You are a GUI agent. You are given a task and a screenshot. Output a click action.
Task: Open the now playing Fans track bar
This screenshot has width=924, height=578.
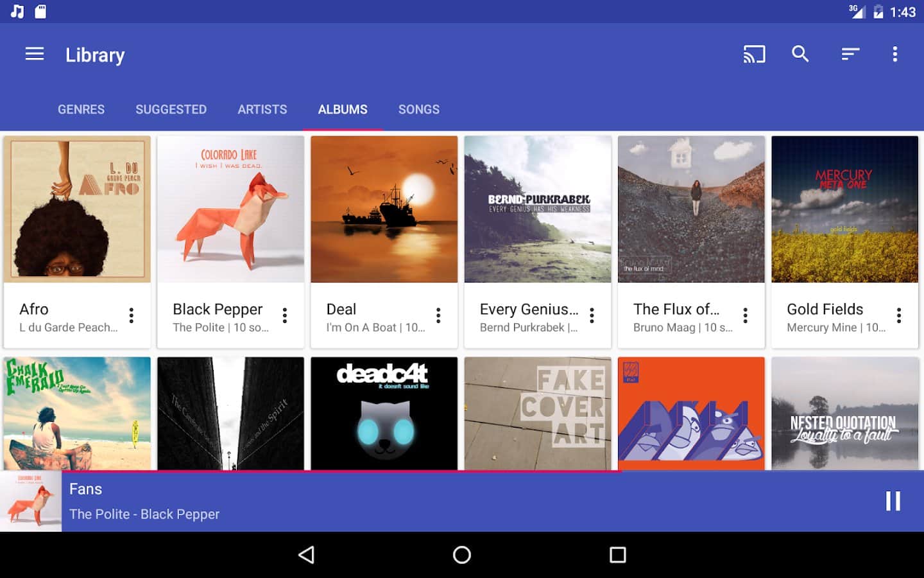(x=385, y=502)
